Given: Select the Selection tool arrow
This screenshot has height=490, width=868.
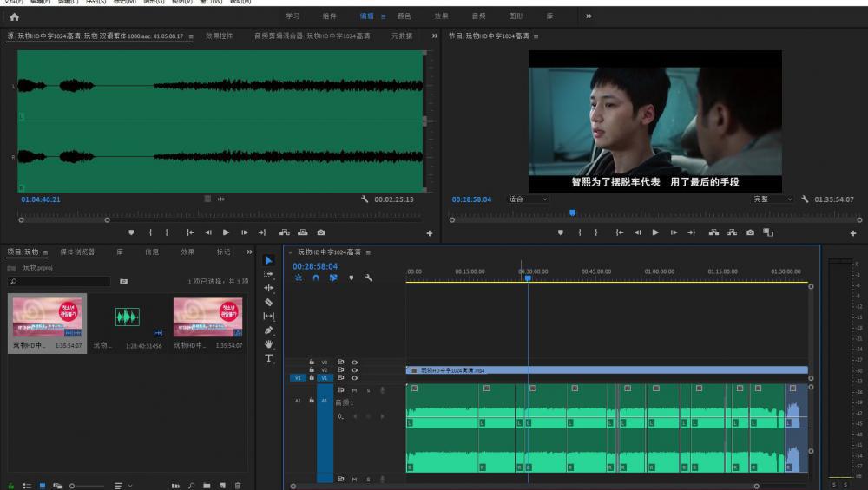Looking at the screenshot, I should pyautogui.click(x=268, y=260).
